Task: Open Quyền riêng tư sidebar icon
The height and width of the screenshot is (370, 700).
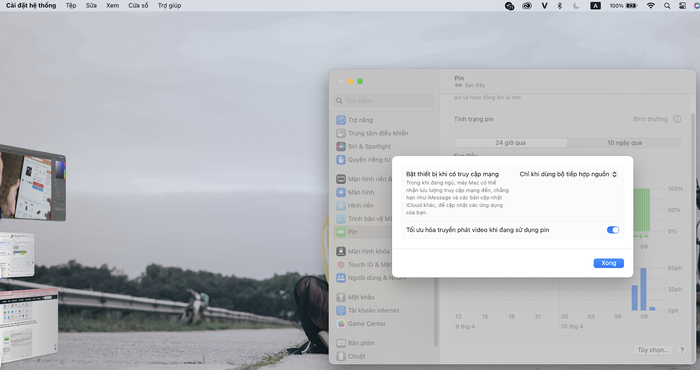Action: (341, 160)
